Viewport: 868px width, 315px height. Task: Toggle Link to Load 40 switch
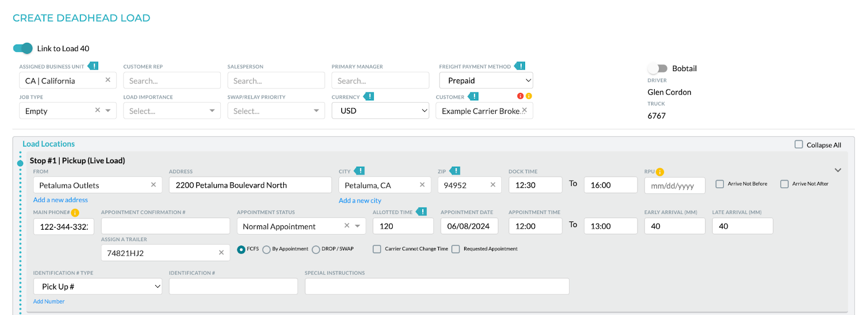pyautogui.click(x=23, y=48)
